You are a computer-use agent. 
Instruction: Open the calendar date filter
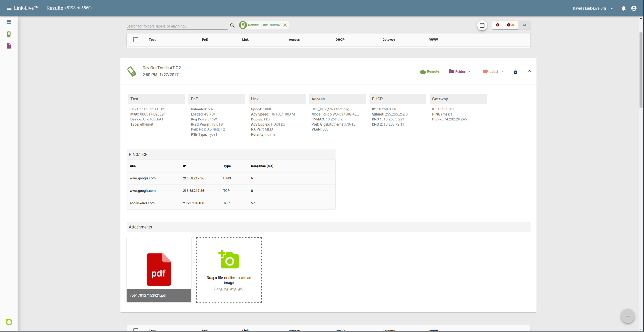tap(482, 25)
